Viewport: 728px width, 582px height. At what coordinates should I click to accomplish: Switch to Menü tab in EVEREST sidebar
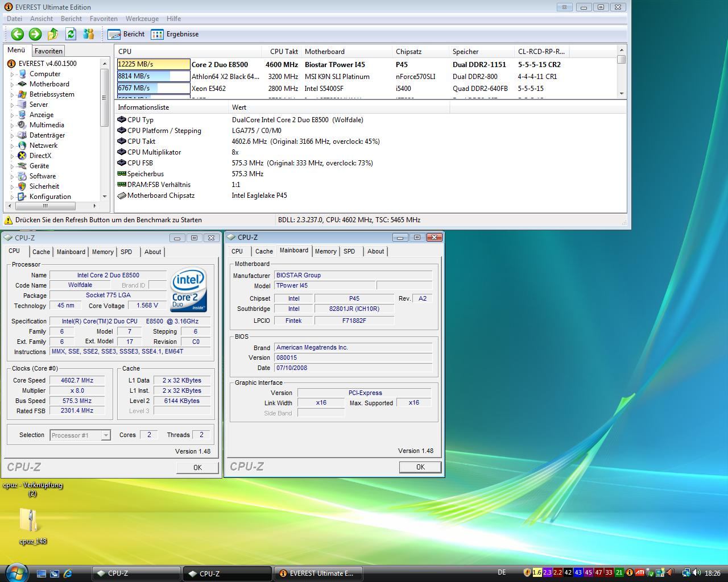tap(16, 50)
